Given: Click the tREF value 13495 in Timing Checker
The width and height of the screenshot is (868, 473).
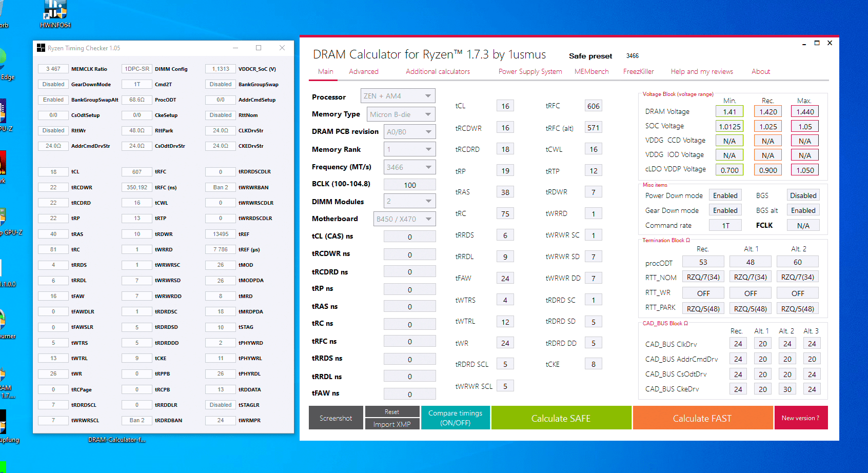Looking at the screenshot, I should coord(221,234).
